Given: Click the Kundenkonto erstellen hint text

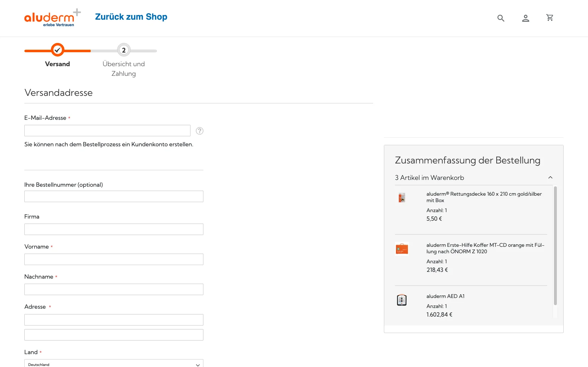Looking at the screenshot, I should pos(109,145).
